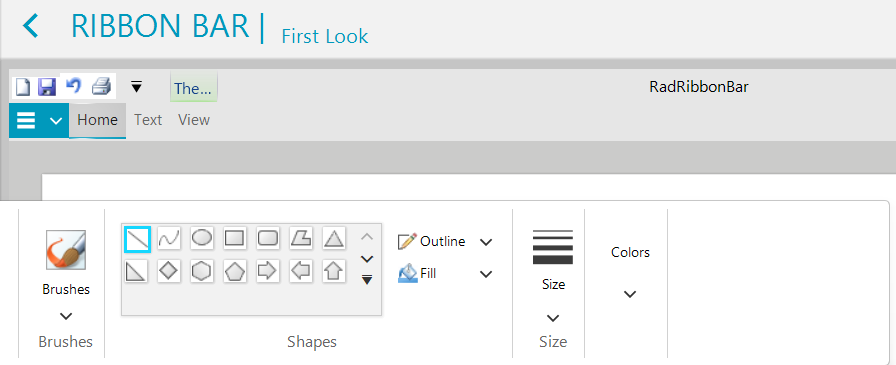The image size is (896, 365).
Task: Click the Print icon
Action: 101,86
